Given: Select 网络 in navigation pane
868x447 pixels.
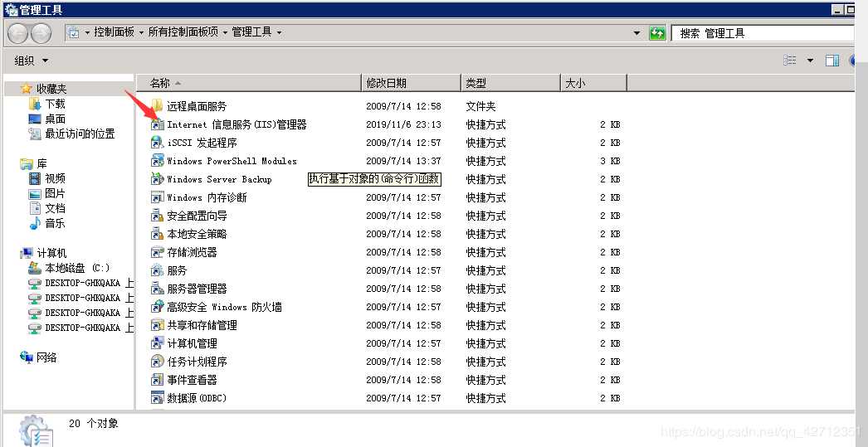Looking at the screenshot, I should tap(47, 357).
